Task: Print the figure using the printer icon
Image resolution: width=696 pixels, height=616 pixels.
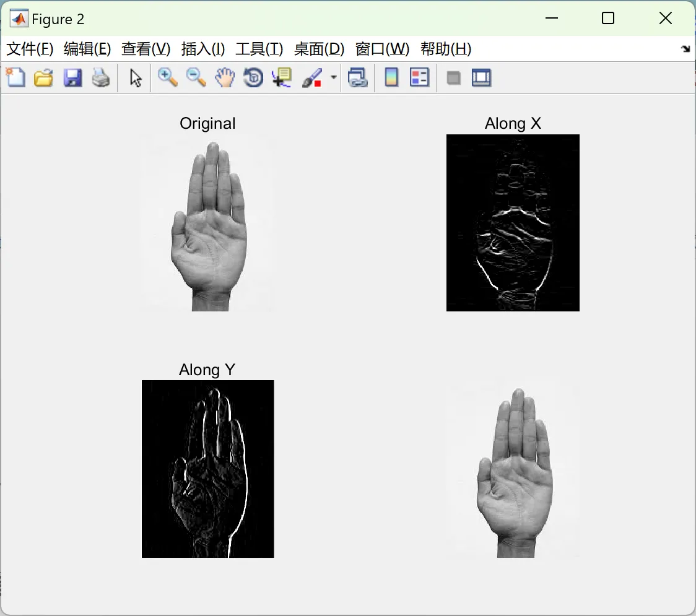Action: click(101, 77)
